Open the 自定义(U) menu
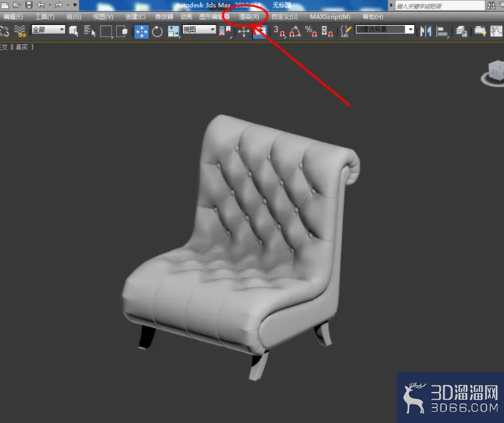 click(x=285, y=16)
